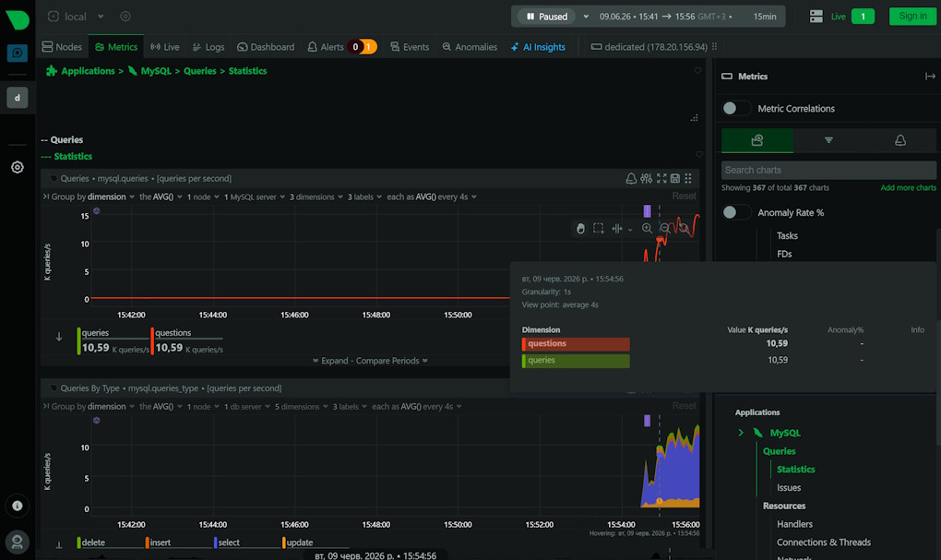The width and height of the screenshot is (941, 560).
Task: Click purple anomaly marker on Queries By Type chart
Action: pyautogui.click(x=647, y=421)
